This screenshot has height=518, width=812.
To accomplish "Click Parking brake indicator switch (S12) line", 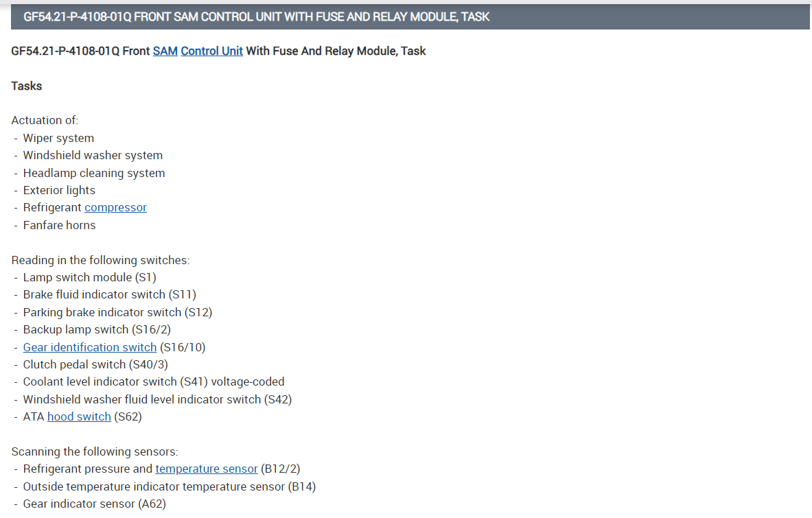I will [x=117, y=312].
